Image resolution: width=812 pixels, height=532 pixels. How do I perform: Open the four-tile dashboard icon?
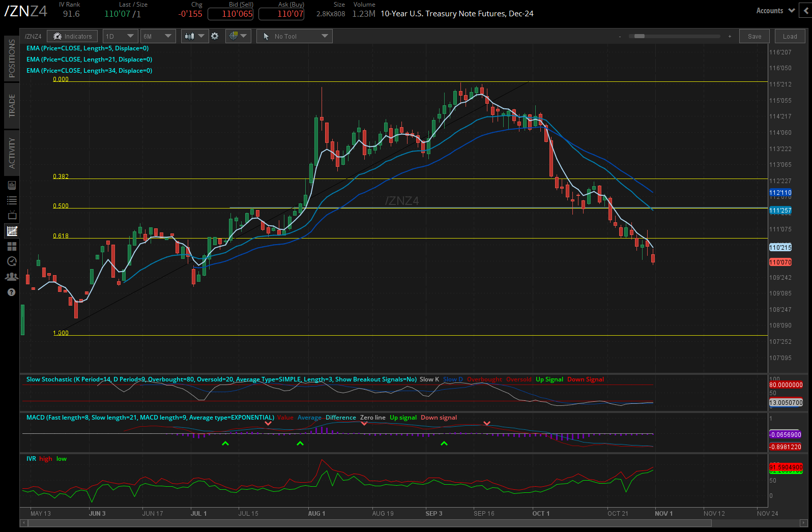tap(12, 246)
